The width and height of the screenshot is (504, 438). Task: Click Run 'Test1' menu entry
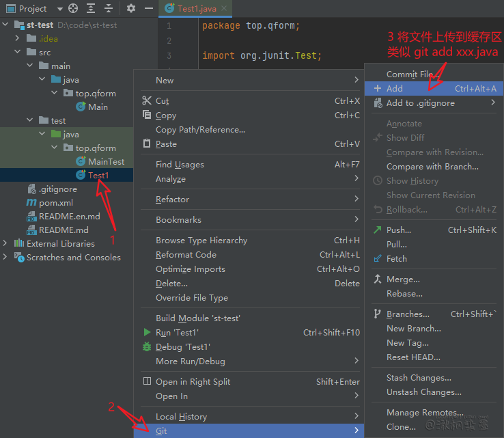(x=177, y=333)
